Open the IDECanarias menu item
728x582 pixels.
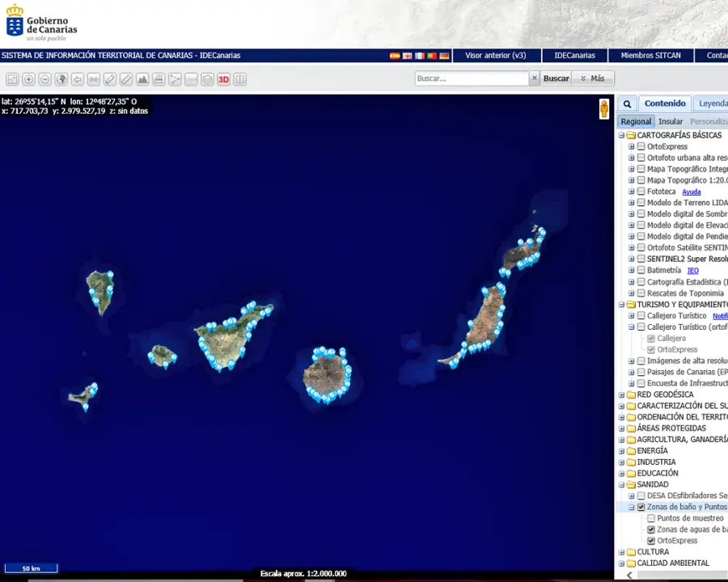point(575,55)
